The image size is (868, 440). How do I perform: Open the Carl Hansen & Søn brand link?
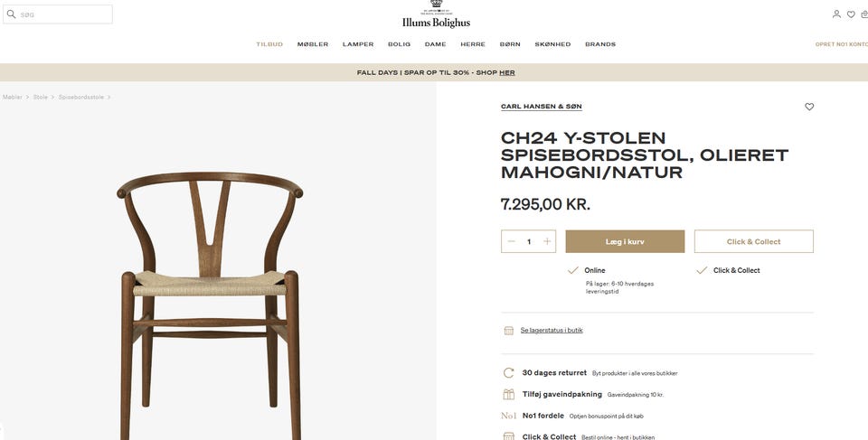click(x=542, y=107)
